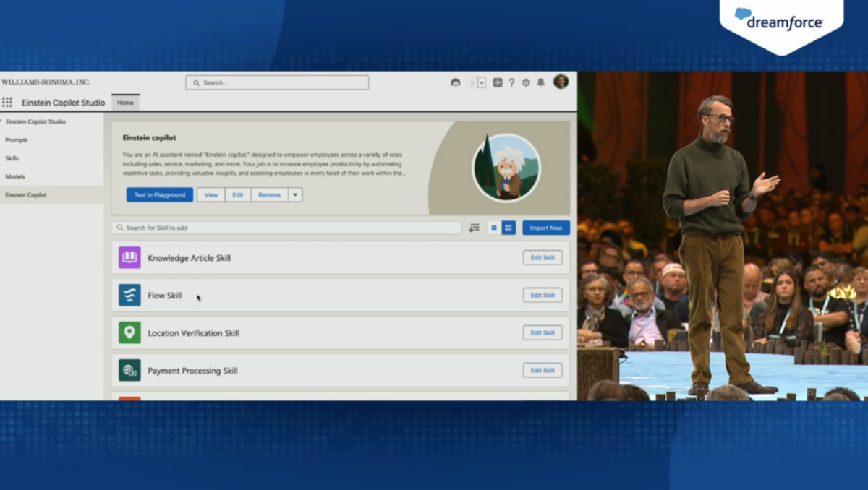This screenshot has height=490, width=868.
Task: Edit the Knowledge Article Skill
Action: click(x=542, y=258)
